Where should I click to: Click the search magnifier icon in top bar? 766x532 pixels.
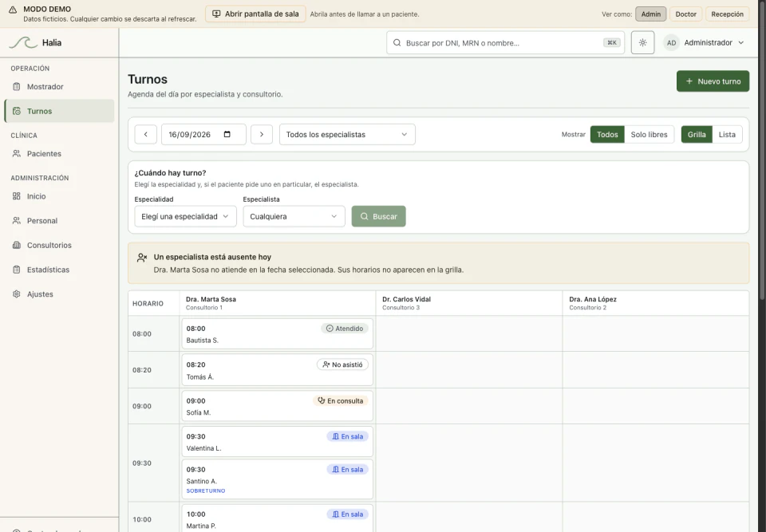pyautogui.click(x=397, y=42)
